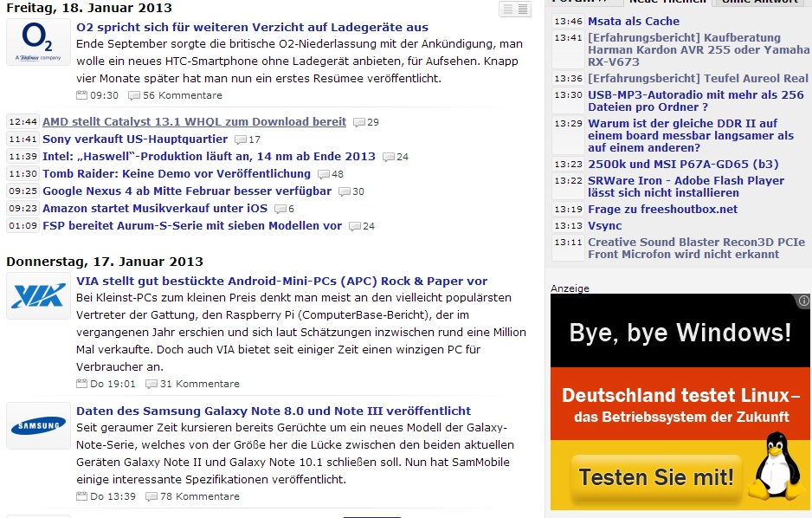
Task: Open Sony verkauft US-Hauptquartier article
Action: click(135, 139)
